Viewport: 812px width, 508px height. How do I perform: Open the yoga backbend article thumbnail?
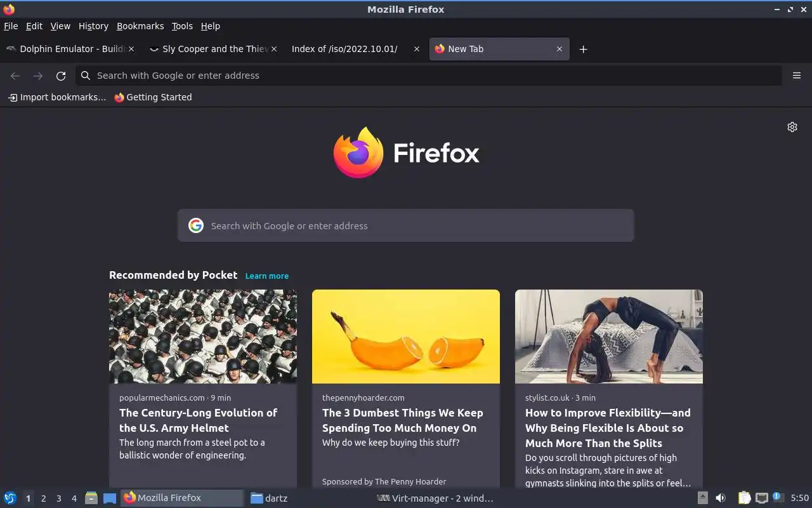click(609, 337)
